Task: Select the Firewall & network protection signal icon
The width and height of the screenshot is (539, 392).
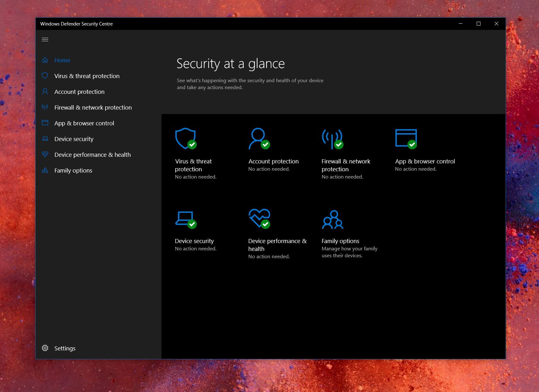Action: 45,107
